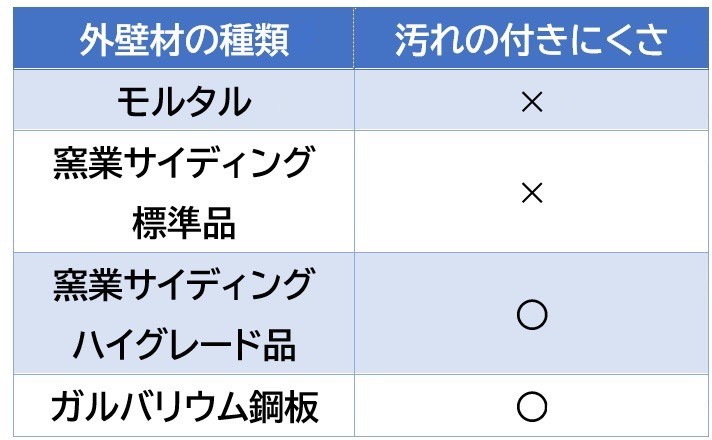
Task: Click the word 汚れ in the header
Action: pos(429,40)
